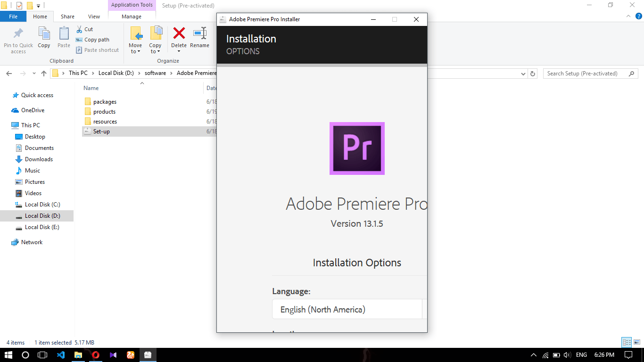Switch to the View ribbon tab
This screenshot has width=644, height=362.
(x=93, y=16)
